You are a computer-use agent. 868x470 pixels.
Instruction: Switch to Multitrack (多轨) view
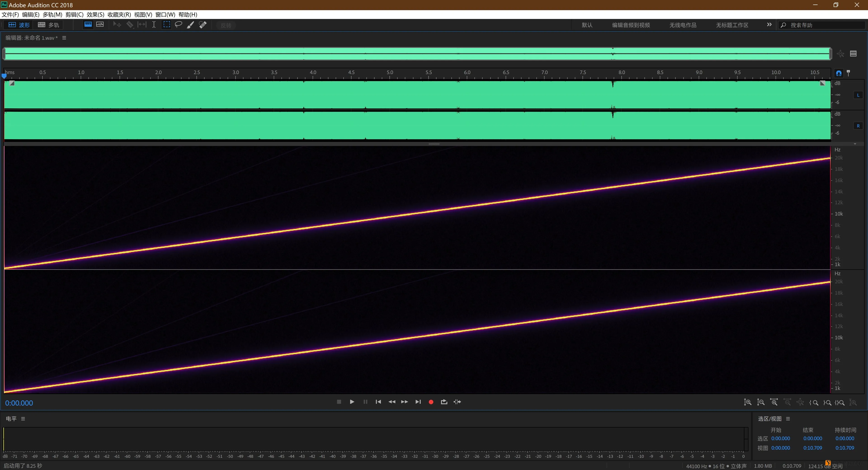coord(49,25)
